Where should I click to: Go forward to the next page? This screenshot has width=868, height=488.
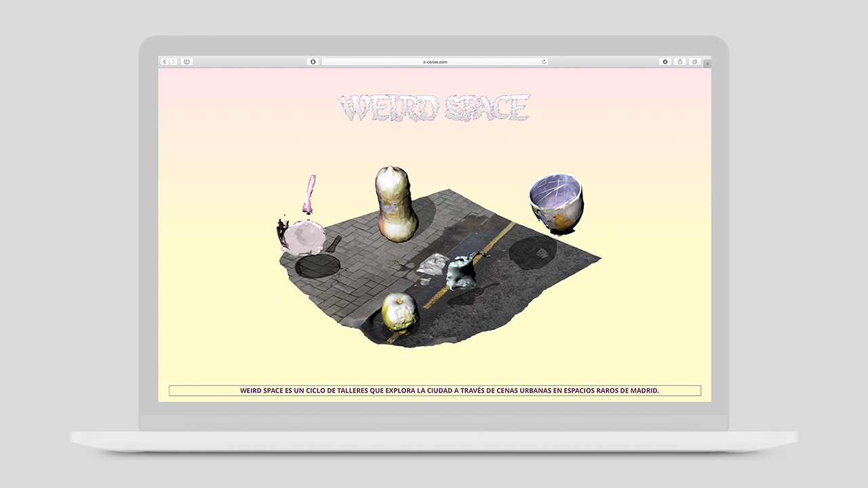click(174, 62)
